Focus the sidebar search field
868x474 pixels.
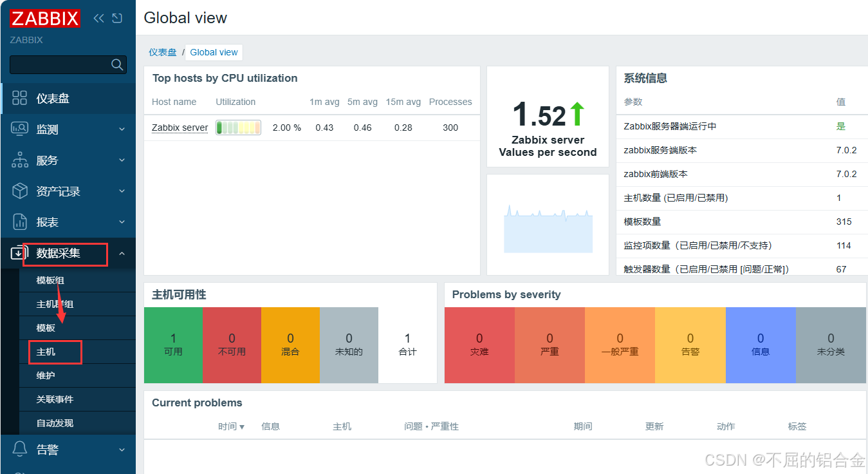click(x=68, y=64)
